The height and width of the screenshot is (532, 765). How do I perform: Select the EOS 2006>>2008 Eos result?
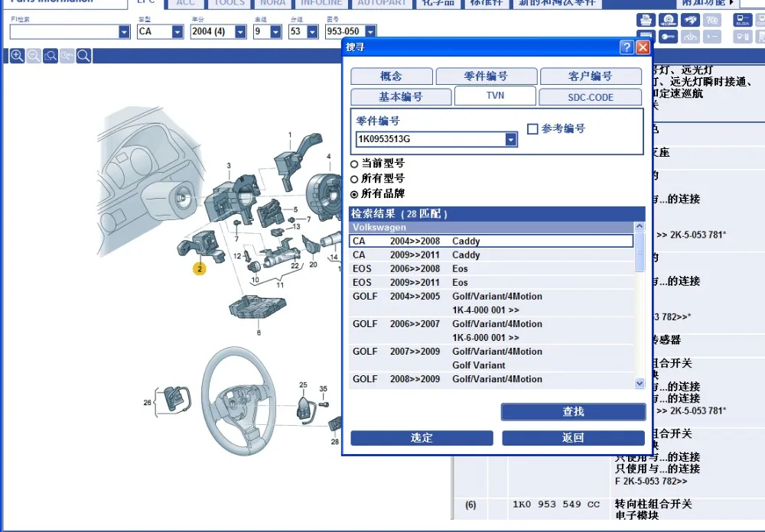coord(491,269)
